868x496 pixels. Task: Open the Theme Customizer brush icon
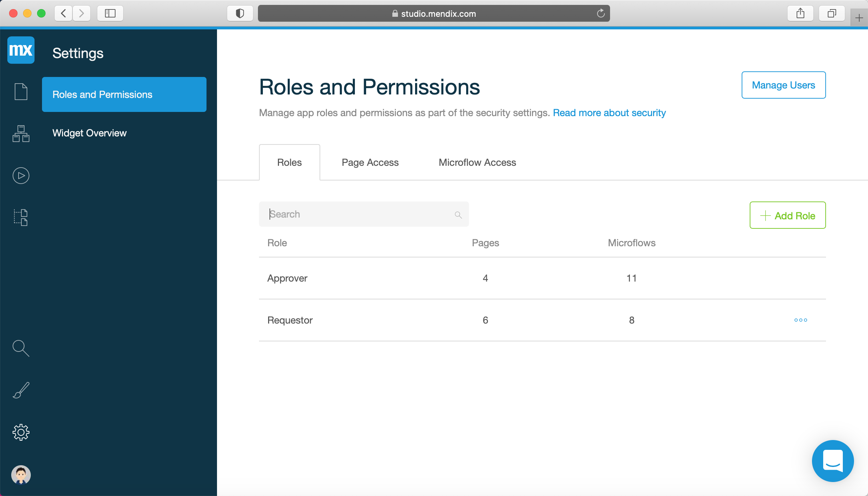click(21, 390)
